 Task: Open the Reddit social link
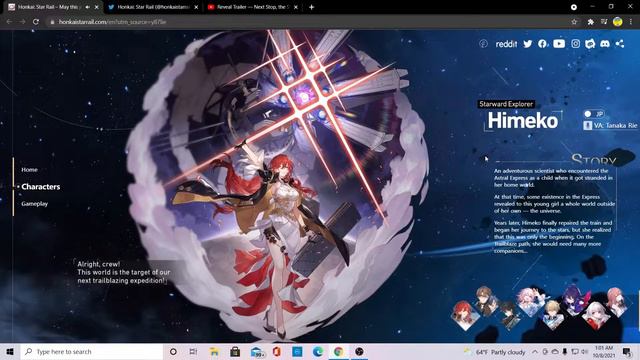(506, 44)
